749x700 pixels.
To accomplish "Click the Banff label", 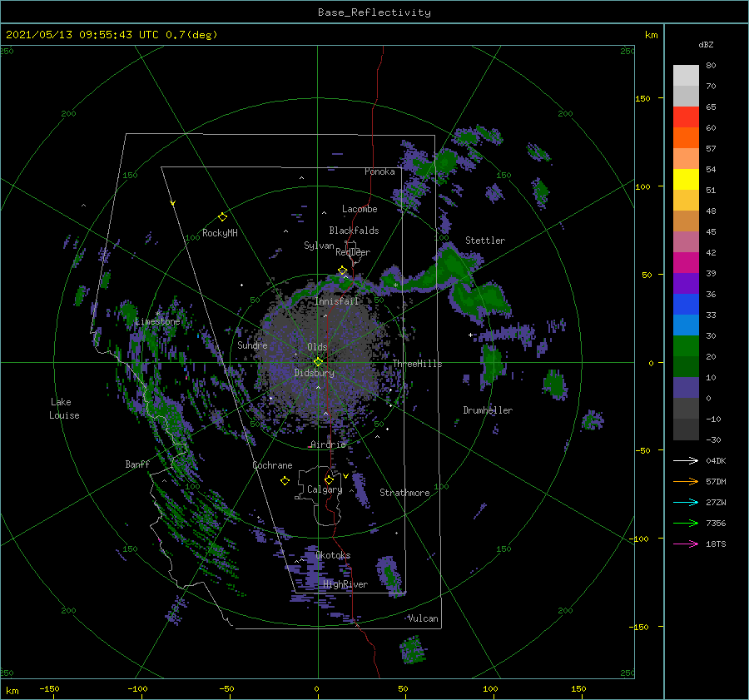I will tap(137, 464).
